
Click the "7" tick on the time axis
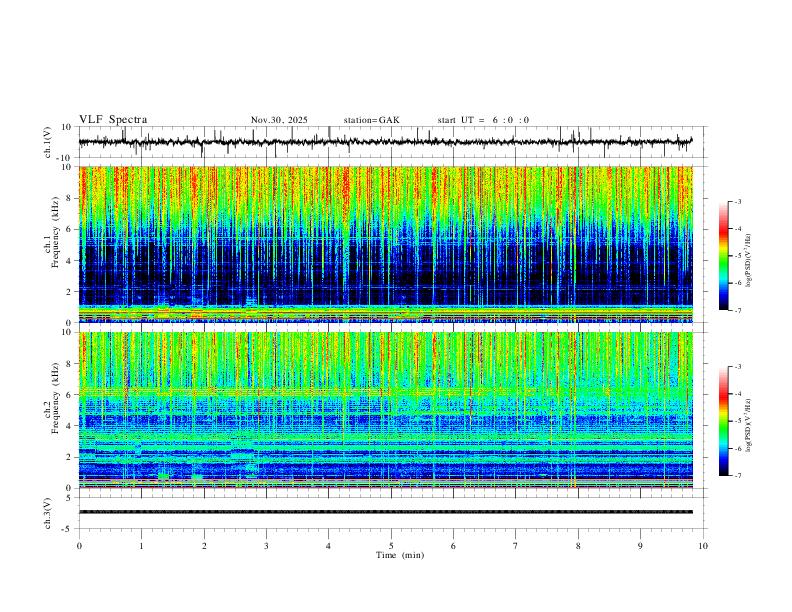(x=516, y=546)
